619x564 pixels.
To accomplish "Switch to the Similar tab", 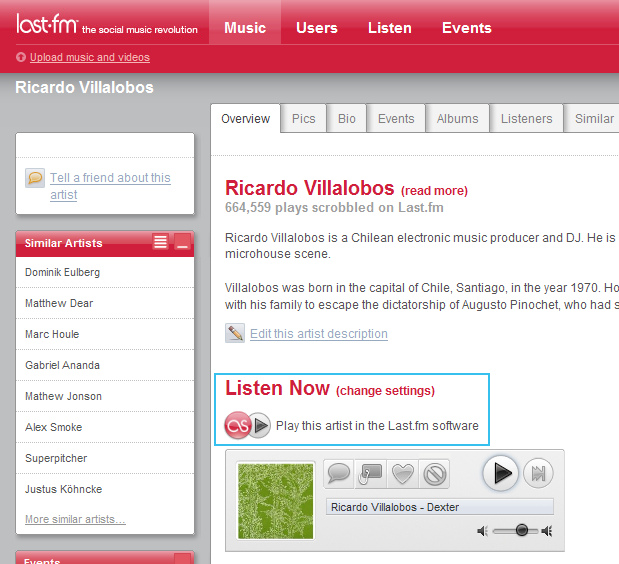I will [592, 118].
